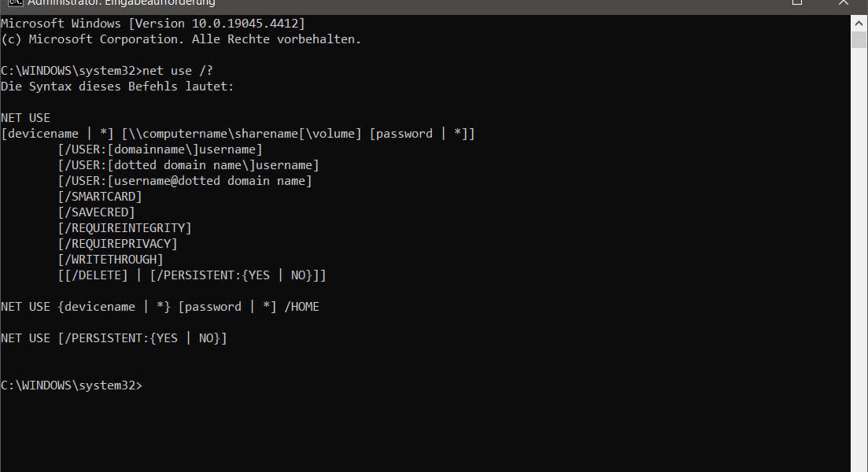The height and width of the screenshot is (472, 868).
Task: Click the Administrator title bar text
Action: pos(121,3)
